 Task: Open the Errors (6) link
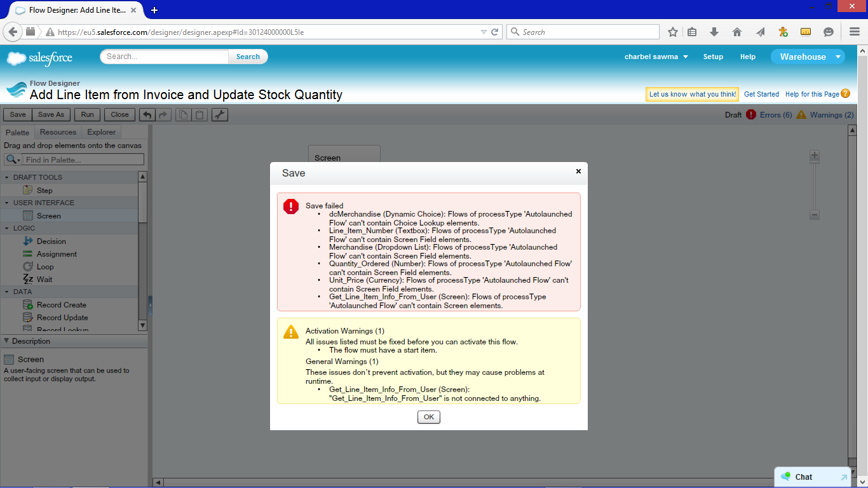[x=776, y=115]
